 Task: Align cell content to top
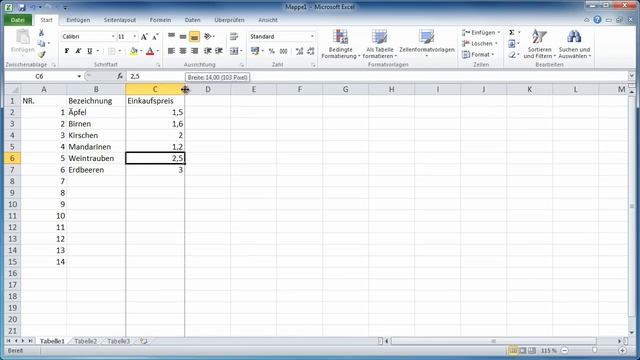click(x=171, y=37)
